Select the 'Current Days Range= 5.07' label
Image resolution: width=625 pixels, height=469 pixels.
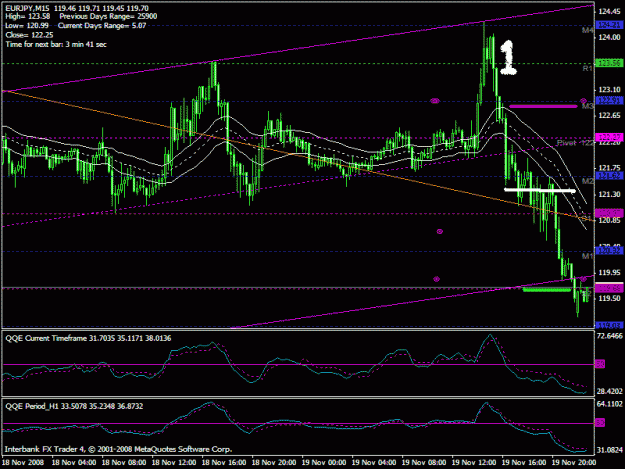(102, 26)
